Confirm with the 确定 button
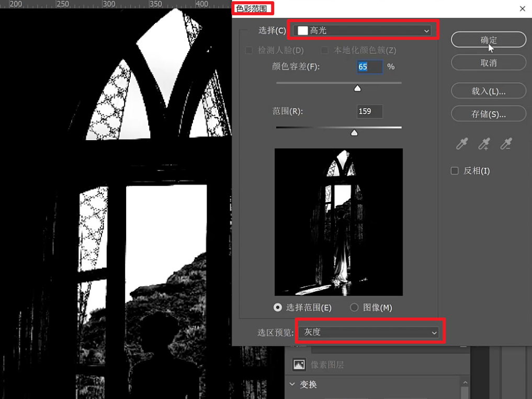The image size is (532, 399). pos(489,40)
